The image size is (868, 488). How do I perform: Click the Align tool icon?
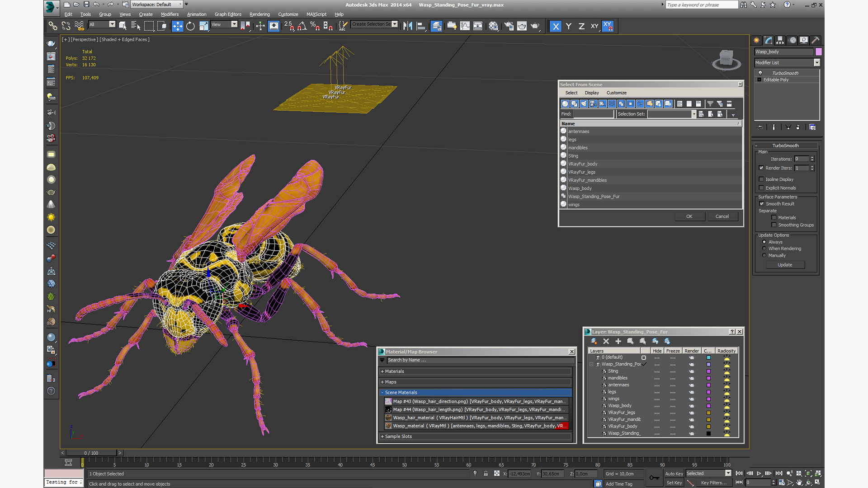[421, 26]
